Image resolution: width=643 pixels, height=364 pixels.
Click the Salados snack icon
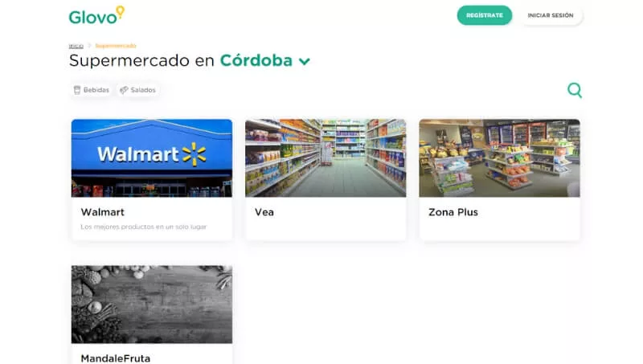124,90
